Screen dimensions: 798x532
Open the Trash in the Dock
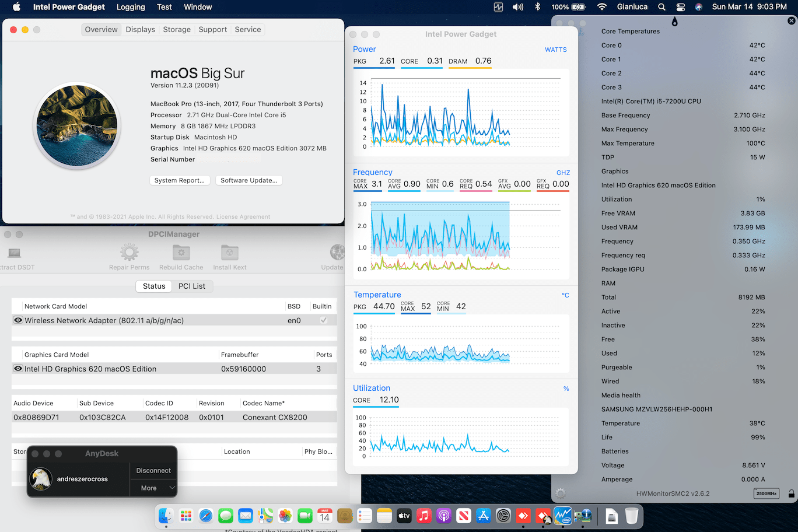(632, 516)
